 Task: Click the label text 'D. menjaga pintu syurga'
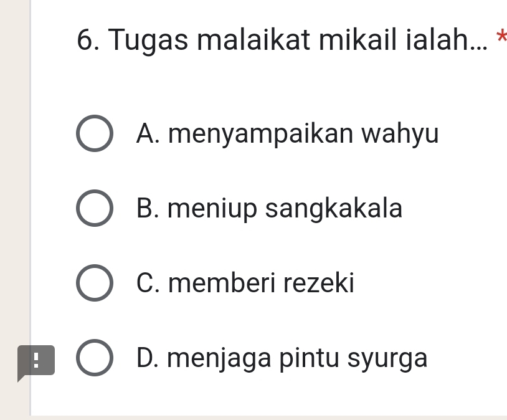click(282, 358)
